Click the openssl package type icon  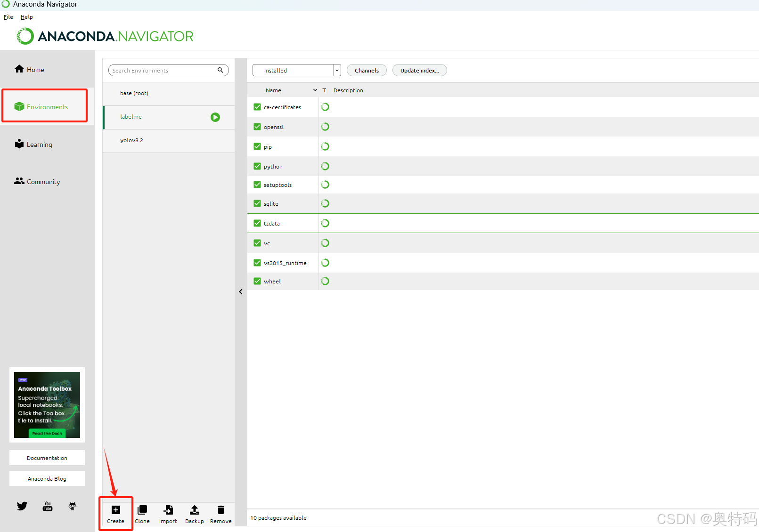point(325,127)
